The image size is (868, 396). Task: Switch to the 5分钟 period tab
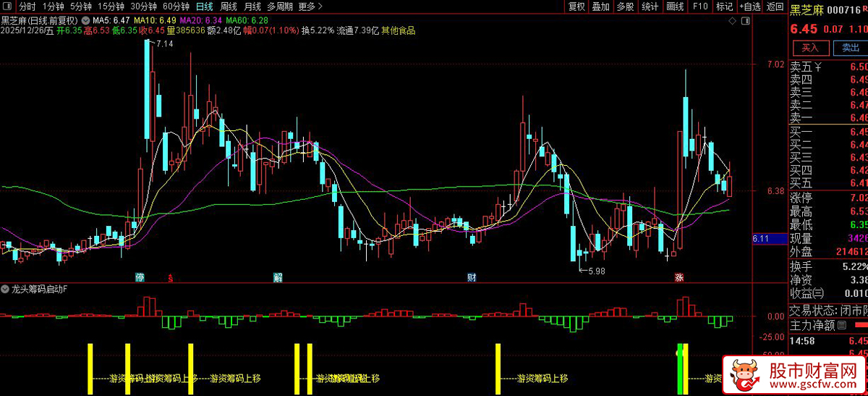pos(81,7)
